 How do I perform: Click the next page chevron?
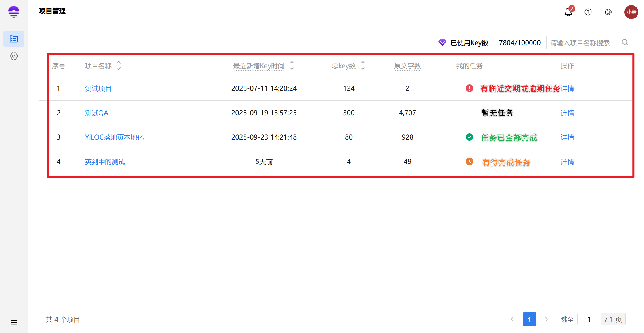[547, 319]
